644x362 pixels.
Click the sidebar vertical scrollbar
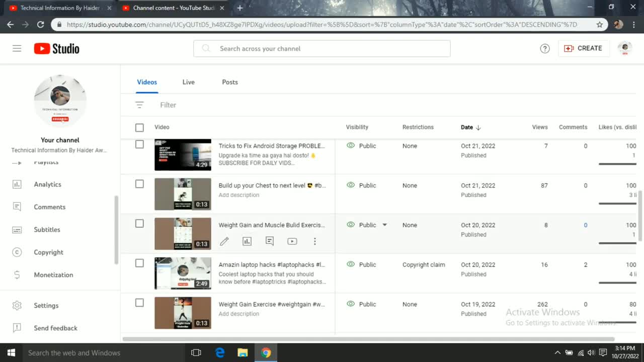pyautogui.click(x=117, y=229)
